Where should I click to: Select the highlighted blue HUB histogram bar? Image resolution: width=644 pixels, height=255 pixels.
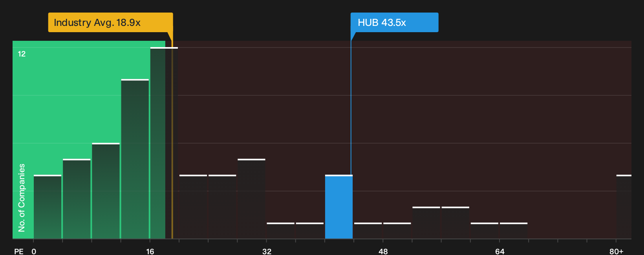click(339, 207)
